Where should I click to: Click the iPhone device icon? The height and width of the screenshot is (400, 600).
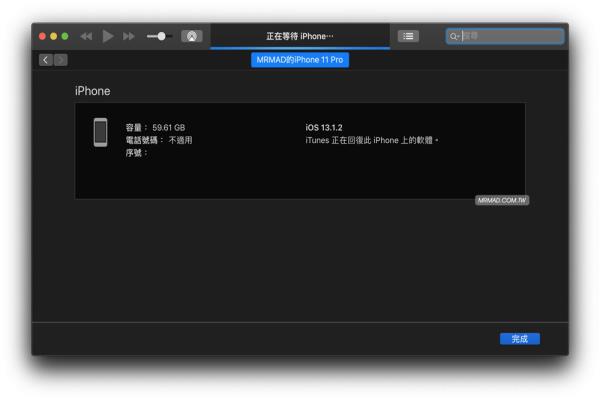point(101,132)
